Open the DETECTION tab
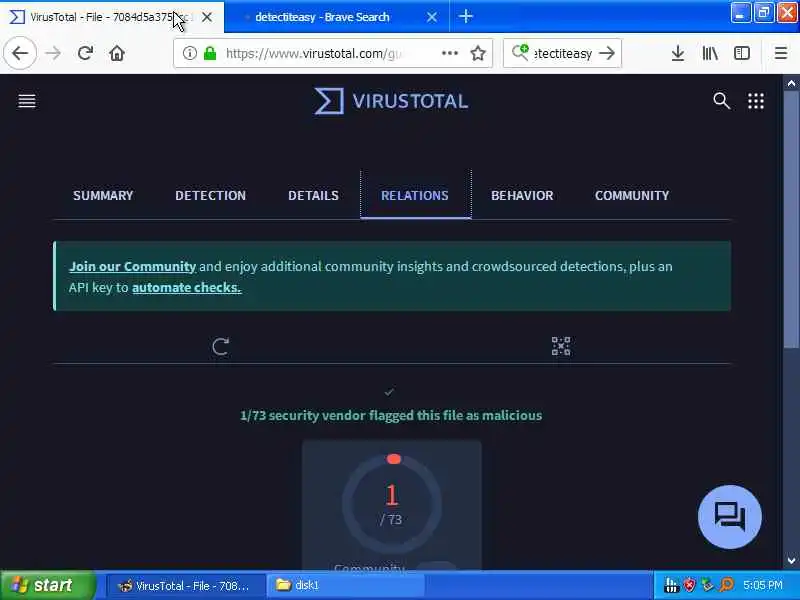 210,195
